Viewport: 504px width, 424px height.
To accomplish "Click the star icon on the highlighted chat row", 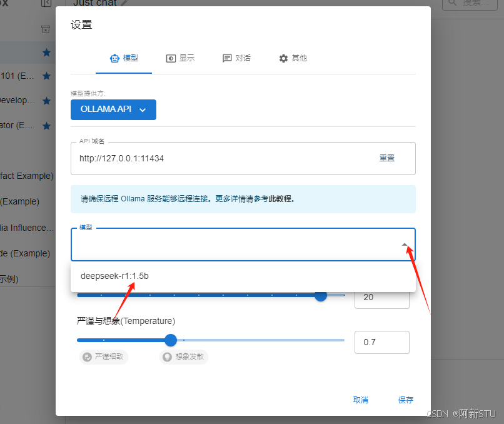I will [x=47, y=53].
